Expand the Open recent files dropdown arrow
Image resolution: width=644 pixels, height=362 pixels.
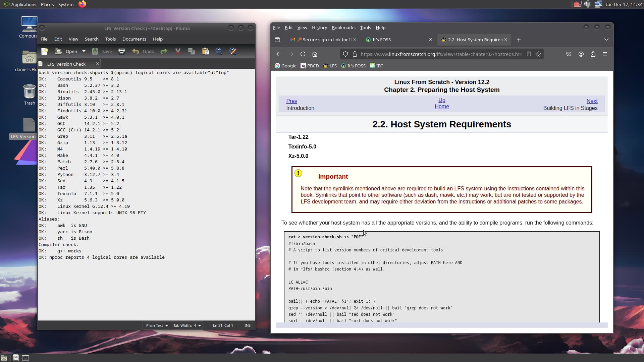click(x=84, y=51)
